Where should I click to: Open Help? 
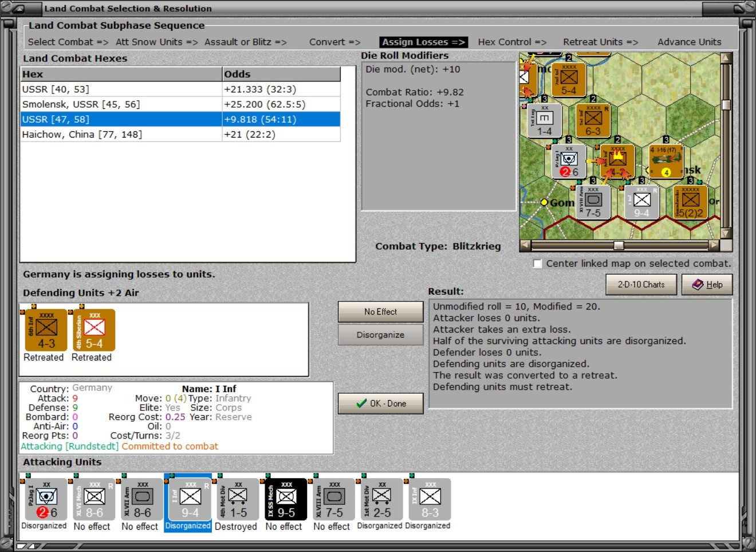click(x=707, y=284)
